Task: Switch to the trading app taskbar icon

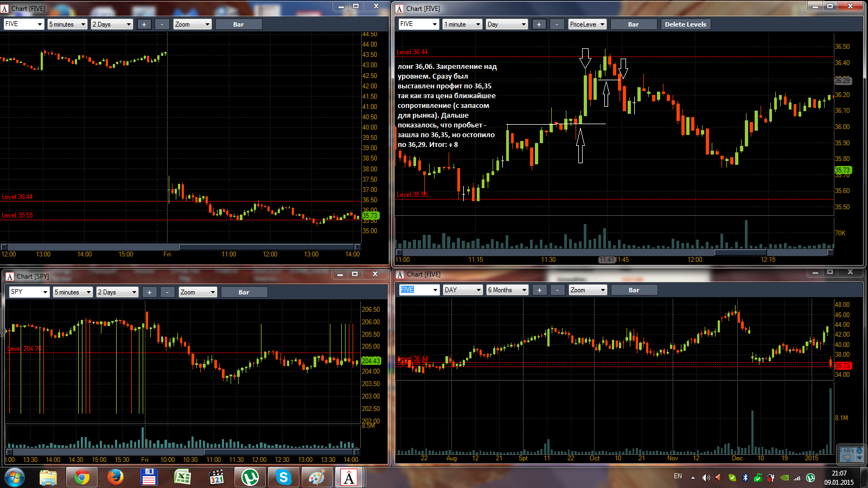Action: 349,478
